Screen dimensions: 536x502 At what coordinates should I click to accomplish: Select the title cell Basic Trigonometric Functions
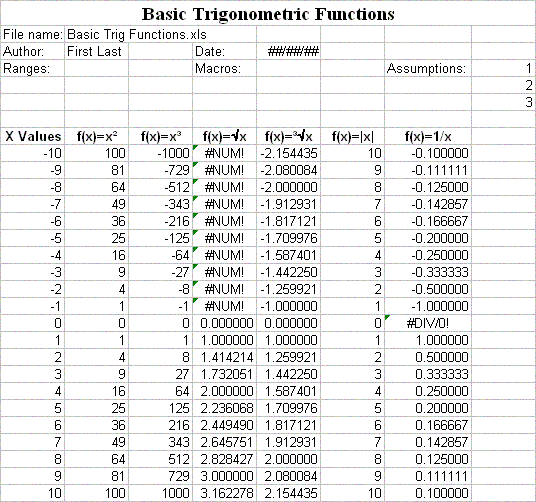click(x=268, y=13)
